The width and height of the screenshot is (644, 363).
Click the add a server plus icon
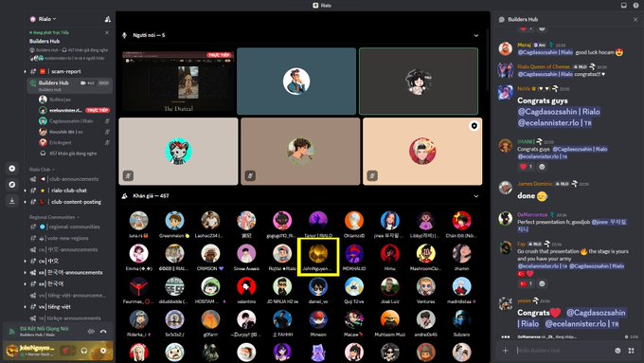[12, 169]
